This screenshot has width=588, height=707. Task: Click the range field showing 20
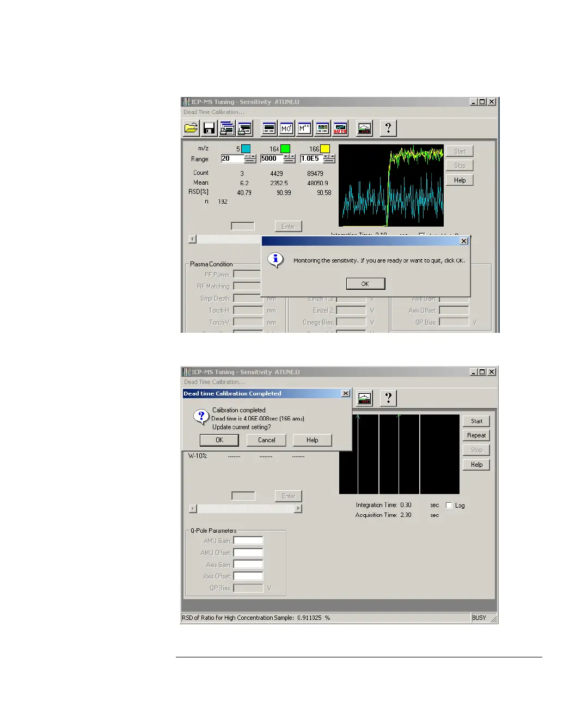[x=232, y=159]
